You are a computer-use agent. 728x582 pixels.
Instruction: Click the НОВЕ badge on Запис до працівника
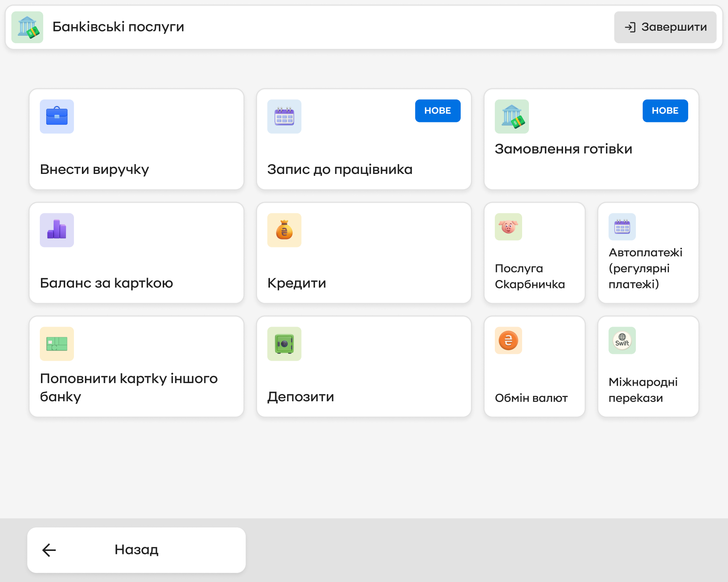point(438,111)
